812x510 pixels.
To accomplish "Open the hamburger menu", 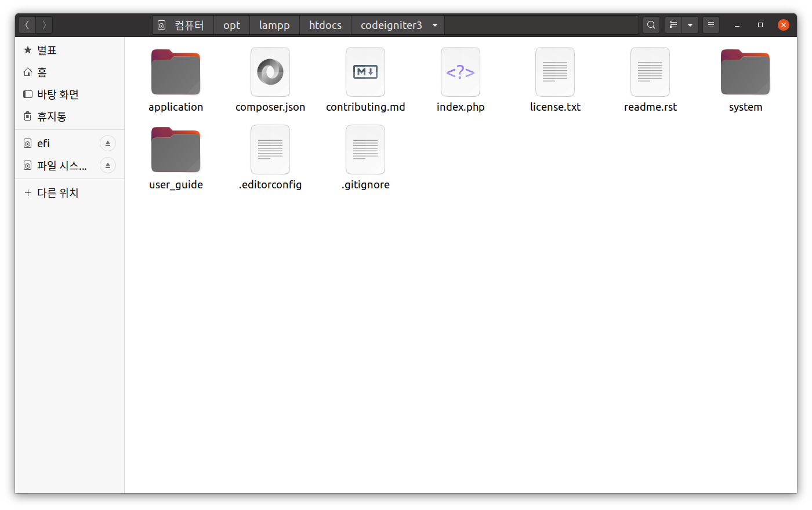I will pyautogui.click(x=711, y=25).
